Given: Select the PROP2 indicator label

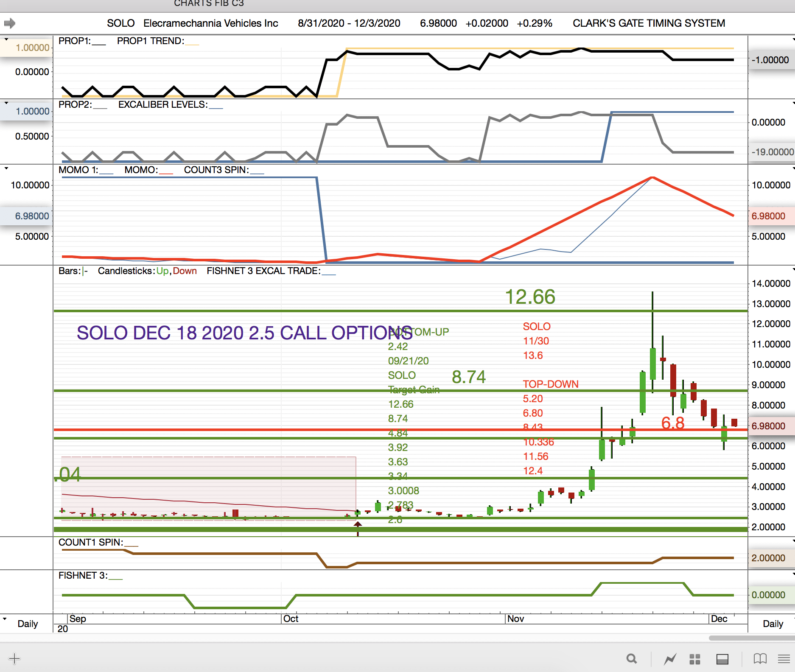Looking at the screenshot, I should click(75, 104).
